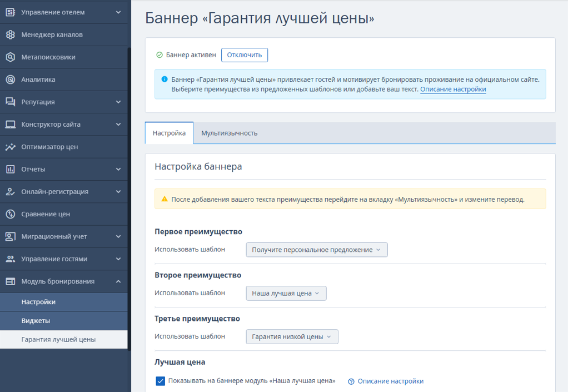Open the Виджеты submenu item

pyautogui.click(x=36, y=321)
